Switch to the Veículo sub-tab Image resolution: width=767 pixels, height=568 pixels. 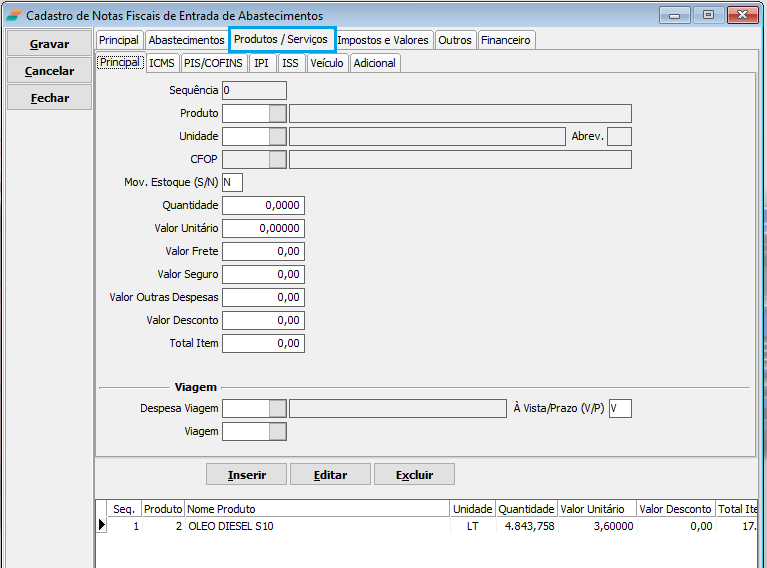tap(327, 63)
